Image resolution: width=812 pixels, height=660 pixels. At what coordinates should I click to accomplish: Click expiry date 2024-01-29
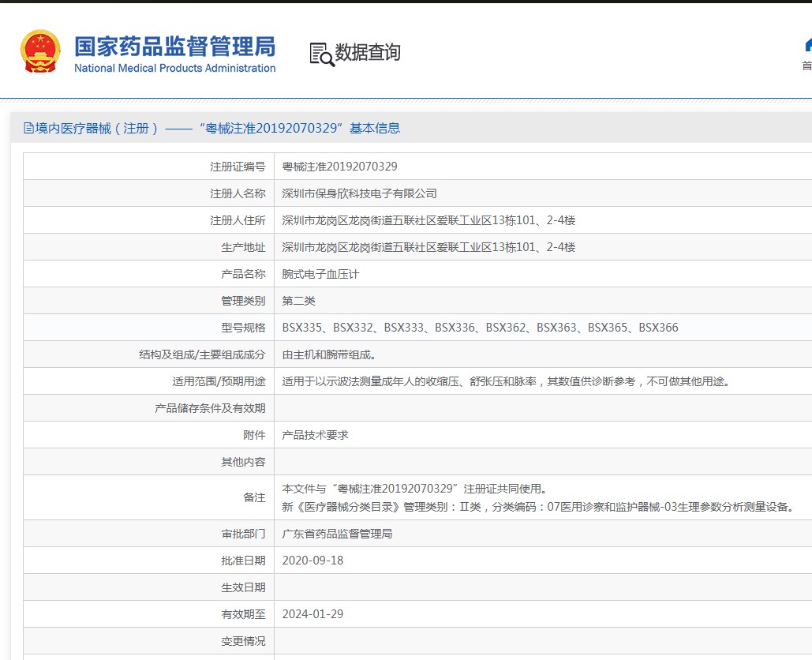coord(312,614)
